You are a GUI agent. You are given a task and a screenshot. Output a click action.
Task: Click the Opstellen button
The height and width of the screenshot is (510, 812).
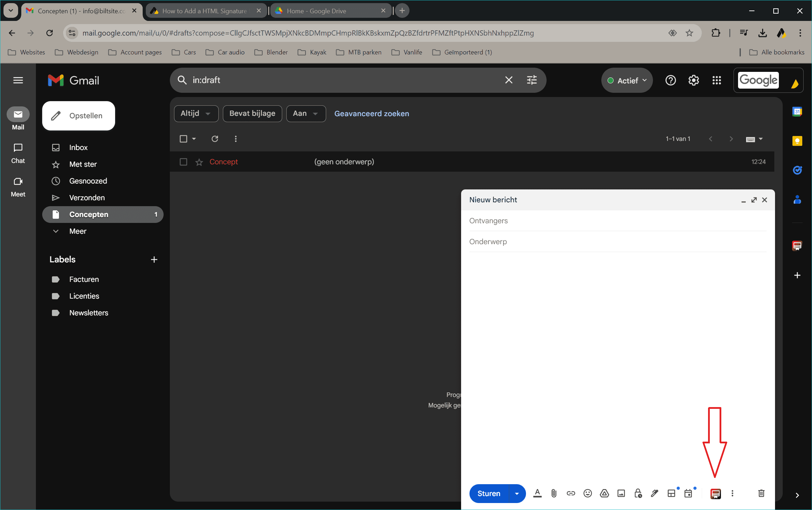pyautogui.click(x=79, y=115)
